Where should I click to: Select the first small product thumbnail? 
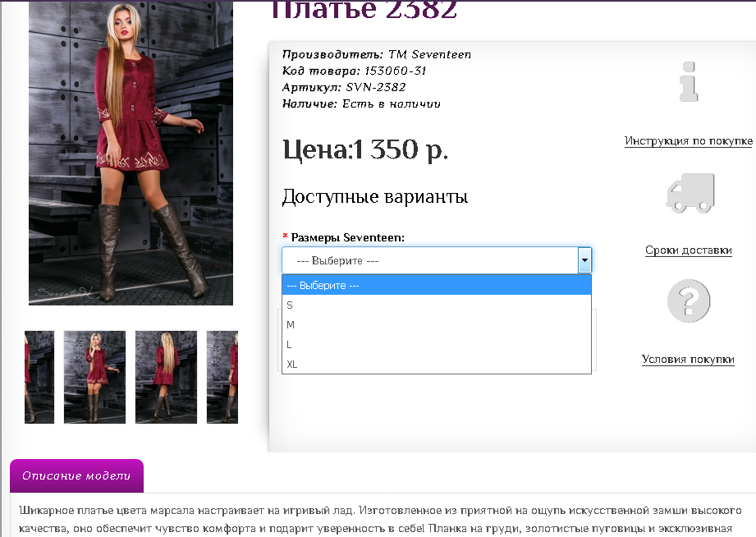pos(39,377)
